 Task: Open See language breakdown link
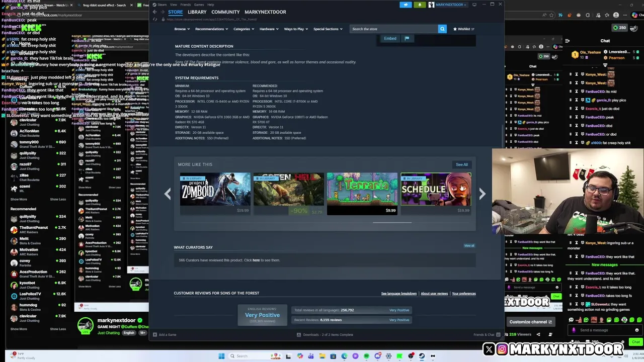[399, 294]
